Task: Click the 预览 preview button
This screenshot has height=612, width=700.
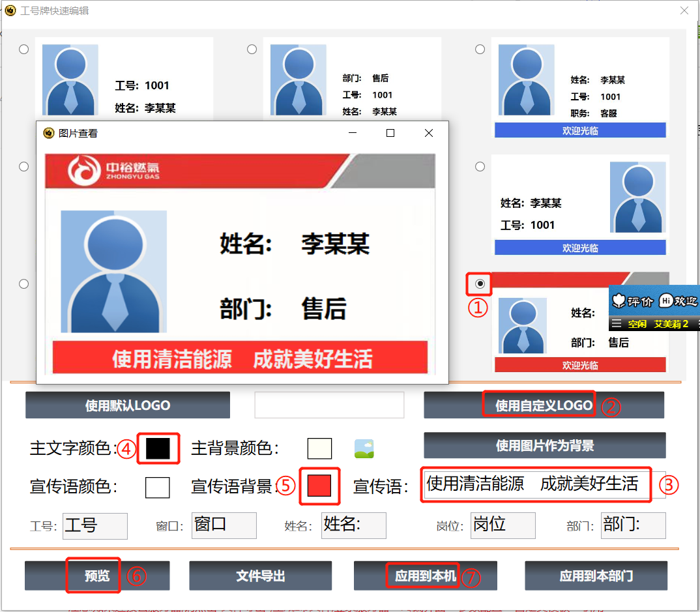Action: (x=97, y=576)
